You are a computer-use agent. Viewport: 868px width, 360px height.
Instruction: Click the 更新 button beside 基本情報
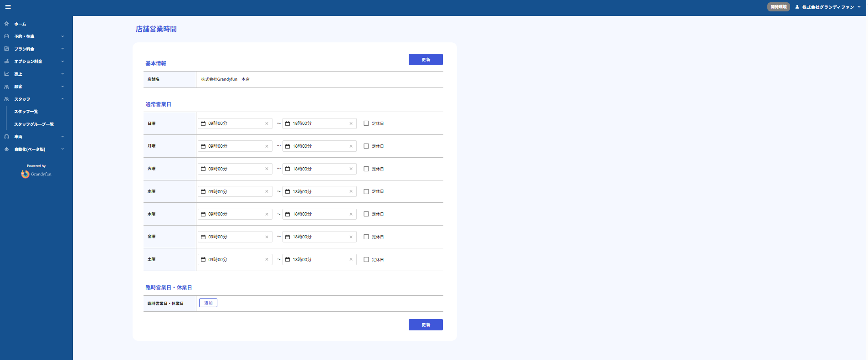click(x=425, y=60)
